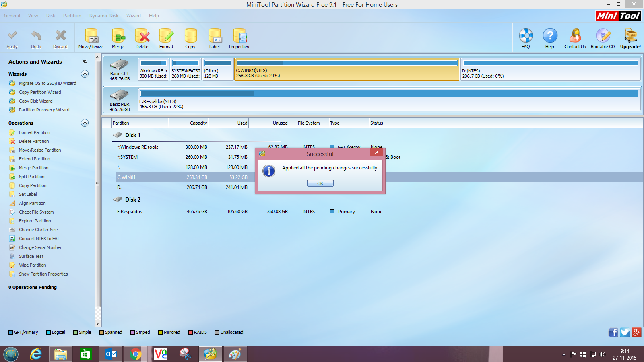Click the Basic GPT disk icon
This screenshot has width=644, height=362.
pyautogui.click(x=120, y=65)
